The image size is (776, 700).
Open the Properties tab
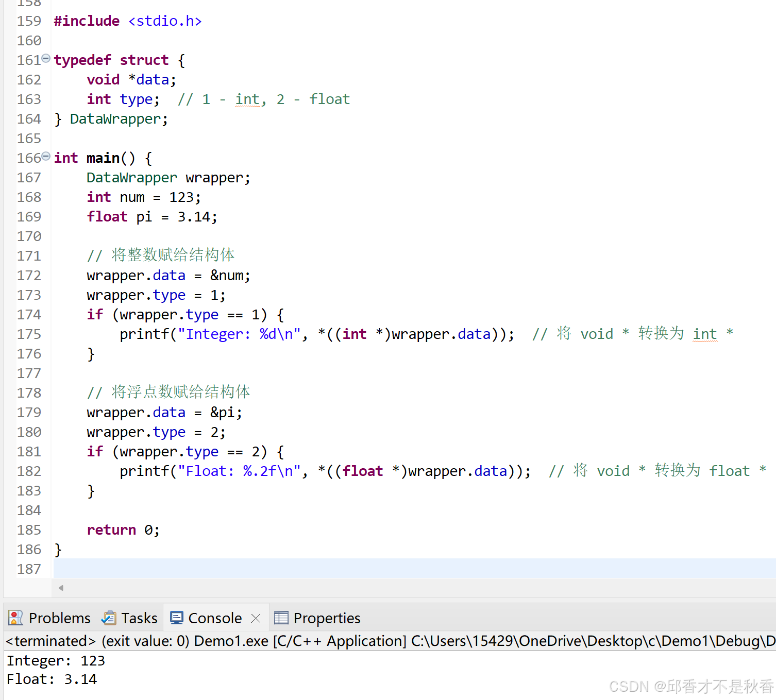coord(326,618)
